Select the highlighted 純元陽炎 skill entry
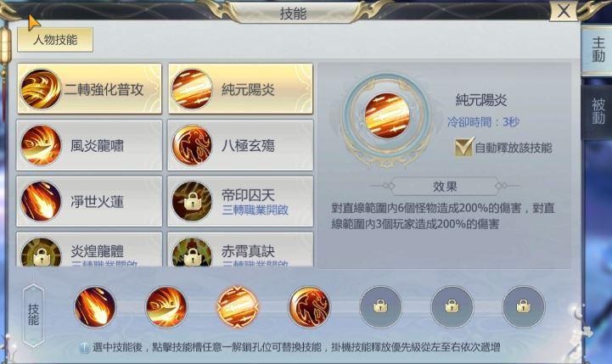612x364 pixels. [x=240, y=89]
